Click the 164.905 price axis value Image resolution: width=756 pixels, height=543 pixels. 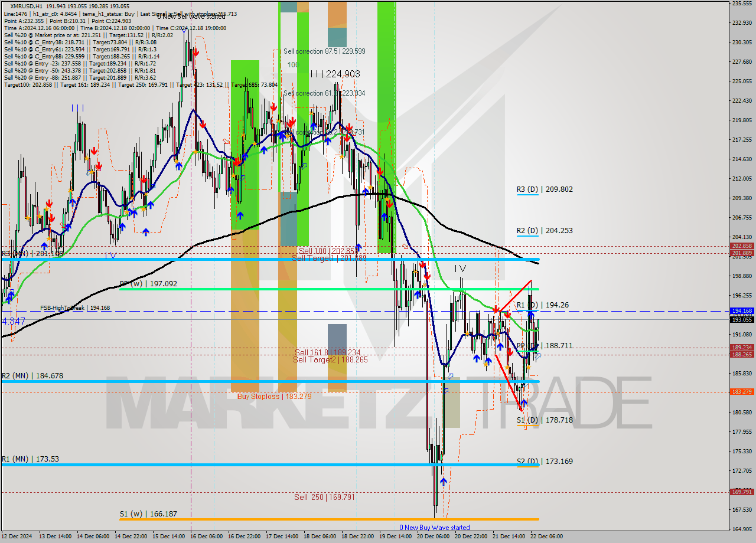(x=742, y=529)
